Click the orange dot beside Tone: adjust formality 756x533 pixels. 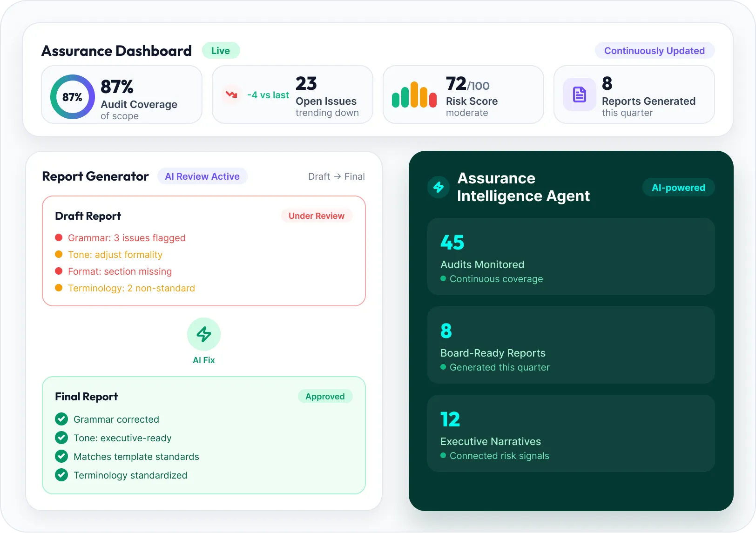click(x=59, y=254)
